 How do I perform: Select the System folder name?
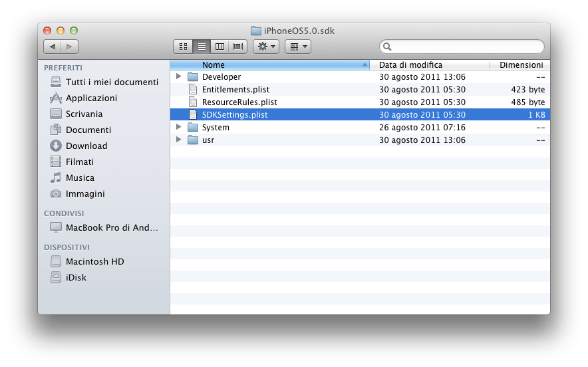click(x=216, y=128)
